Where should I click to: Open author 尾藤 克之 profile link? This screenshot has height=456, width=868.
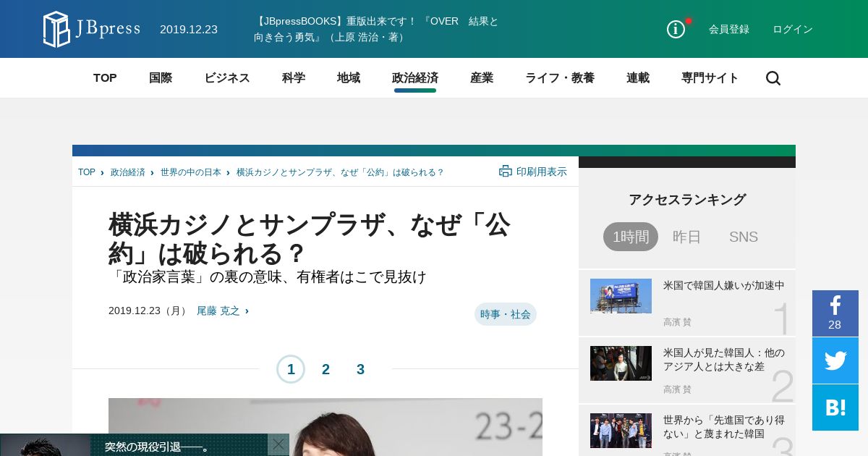[218, 311]
